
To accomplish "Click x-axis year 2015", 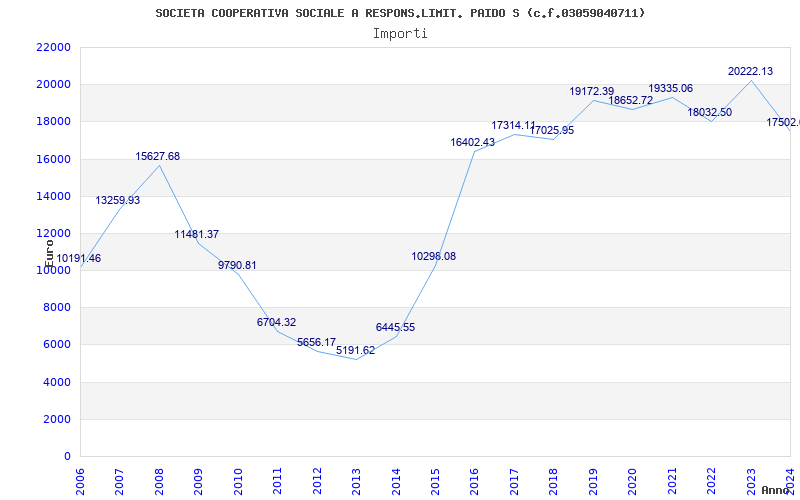I will click(435, 482).
